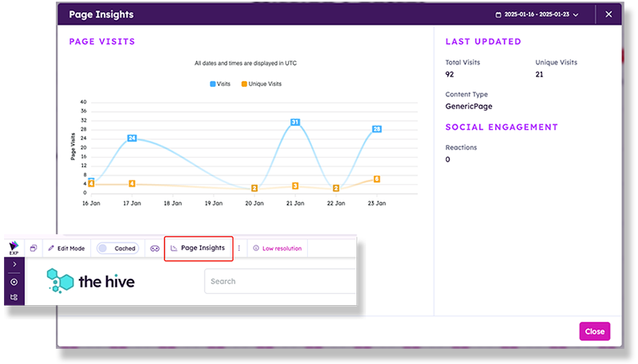Click the 31 visits data point on 21 Jan
638x364 pixels.
pos(295,122)
